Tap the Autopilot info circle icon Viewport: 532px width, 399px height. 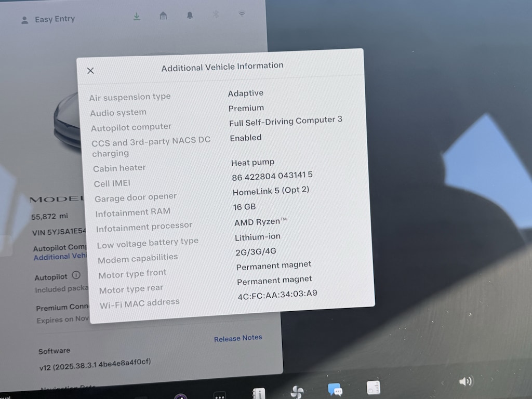pyautogui.click(x=76, y=275)
